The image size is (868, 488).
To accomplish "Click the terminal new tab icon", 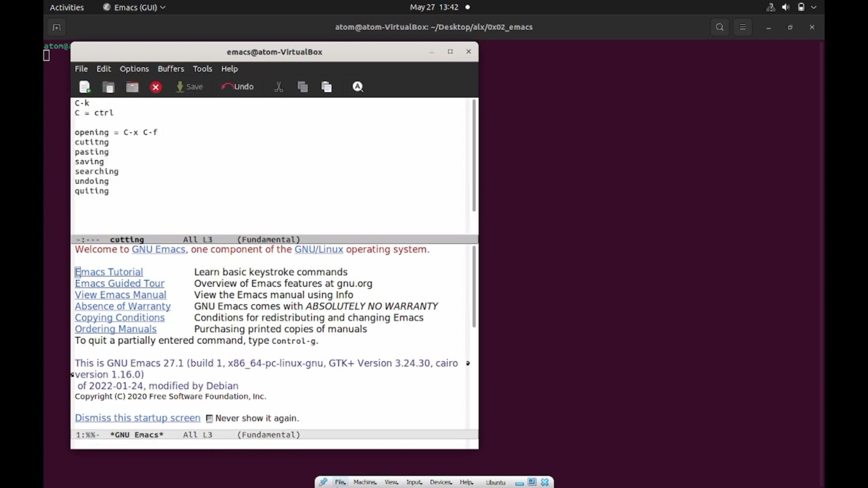I will click(56, 27).
